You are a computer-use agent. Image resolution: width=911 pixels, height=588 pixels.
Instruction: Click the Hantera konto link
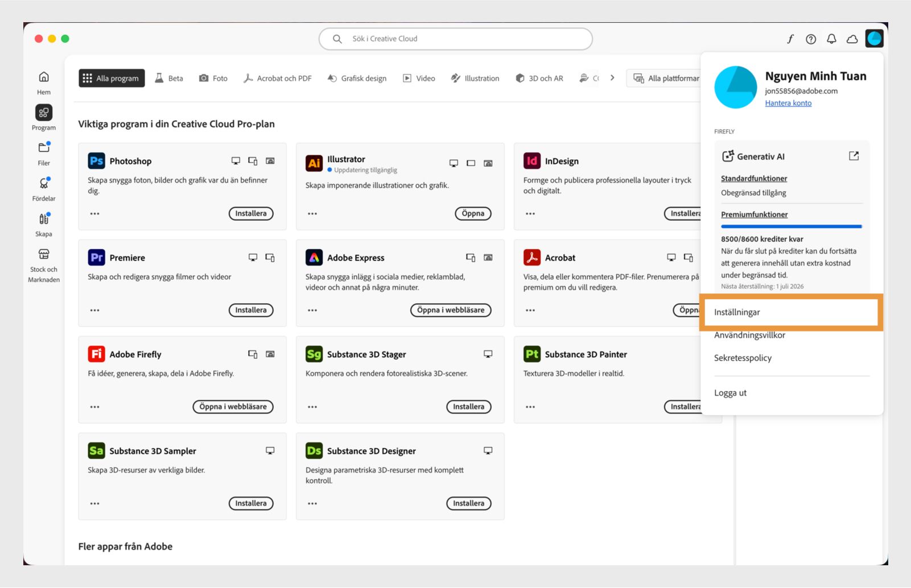coord(788,103)
